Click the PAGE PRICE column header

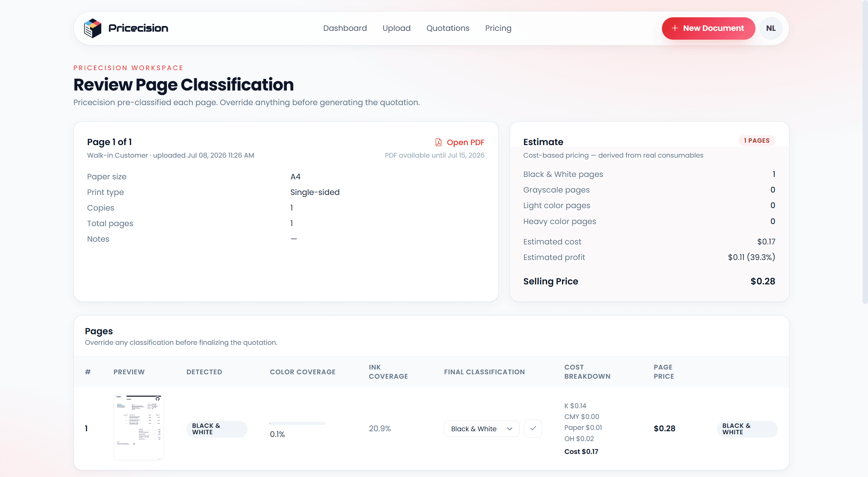[664, 372]
